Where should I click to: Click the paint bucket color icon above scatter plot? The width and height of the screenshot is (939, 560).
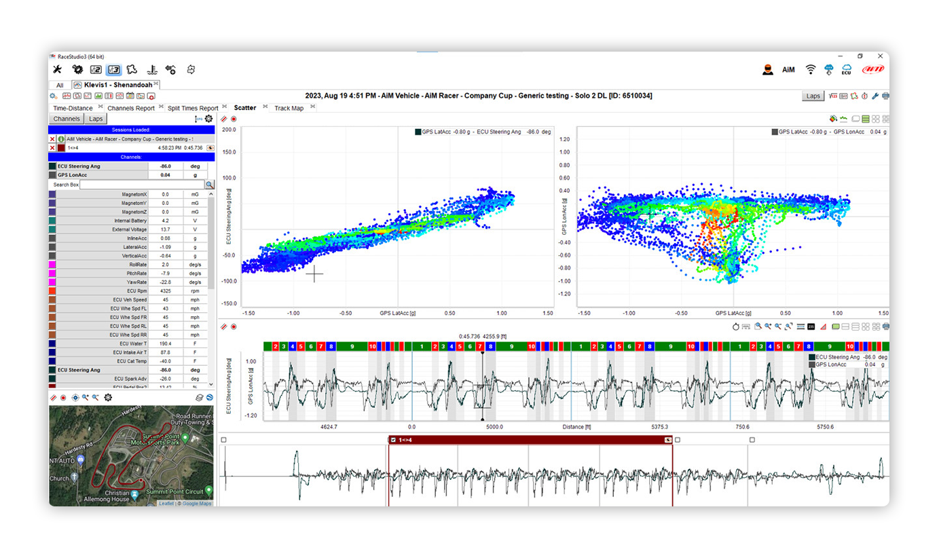(834, 119)
